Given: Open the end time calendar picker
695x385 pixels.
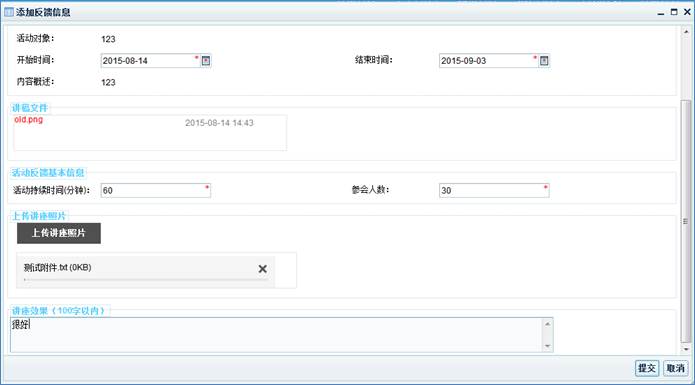Looking at the screenshot, I should click(544, 61).
